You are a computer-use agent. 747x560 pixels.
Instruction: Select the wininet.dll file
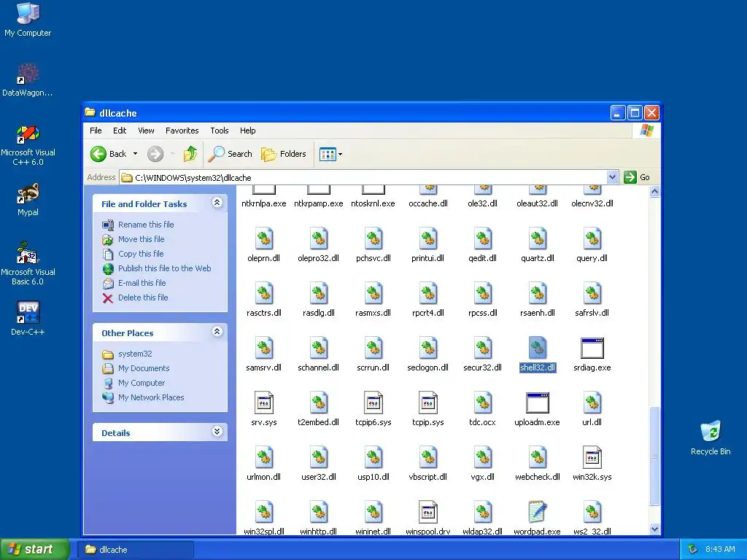pyautogui.click(x=373, y=518)
